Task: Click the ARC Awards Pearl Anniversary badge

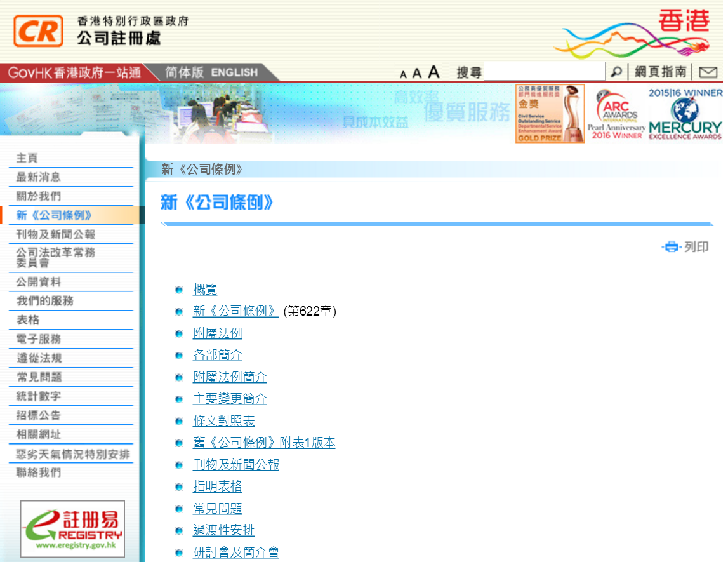Action: pos(616,113)
